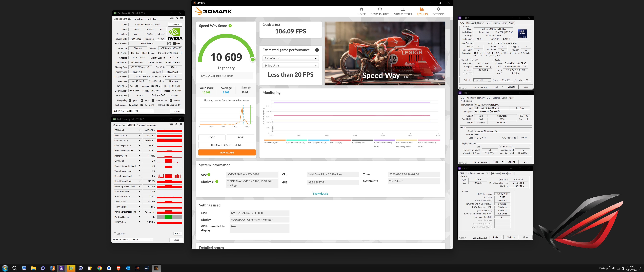Image resolution: width=644 pixels, height=272 pixels.
Task: Click refresh icon in GPU-Z Sensors window
Action: [x=176, y=125]
